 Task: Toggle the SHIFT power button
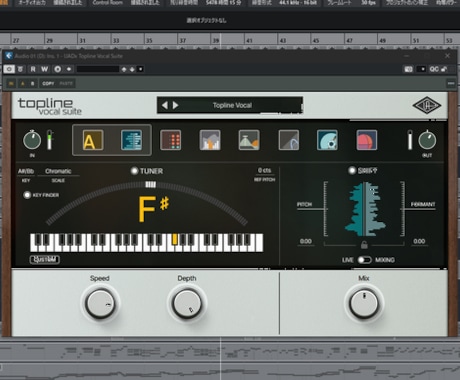point(352,170)
